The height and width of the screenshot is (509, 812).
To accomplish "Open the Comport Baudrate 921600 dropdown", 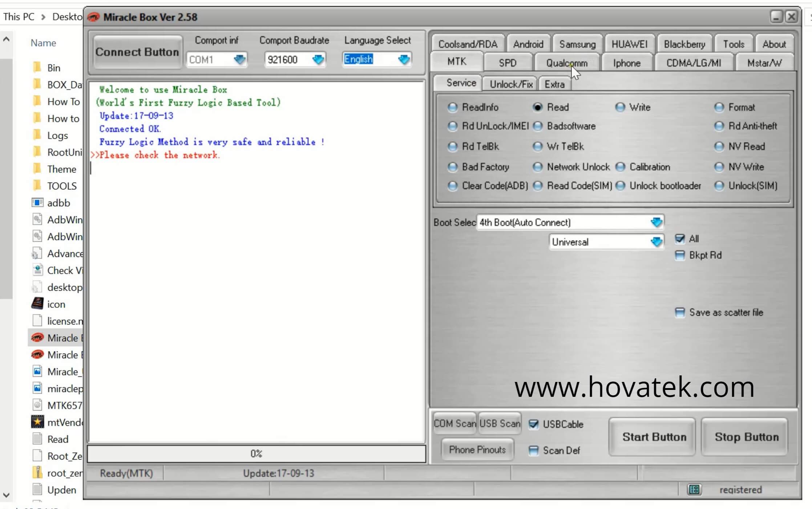I will pyautogui.click(x=318, y=59).
